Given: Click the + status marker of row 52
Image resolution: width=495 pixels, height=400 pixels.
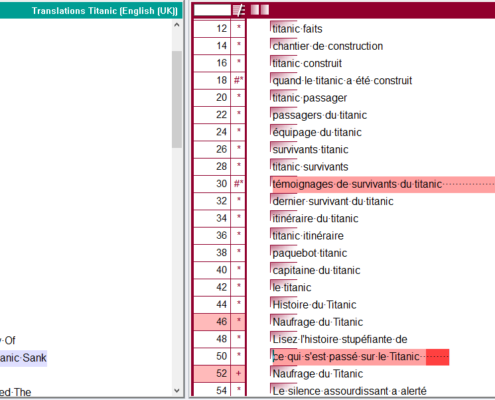Looking at the screenshot, I should coord(238,373).
